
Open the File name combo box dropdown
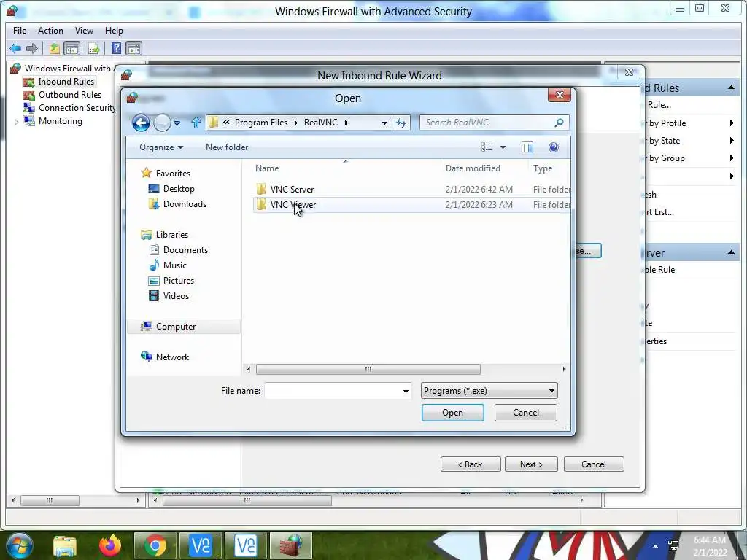coord(406,391)
